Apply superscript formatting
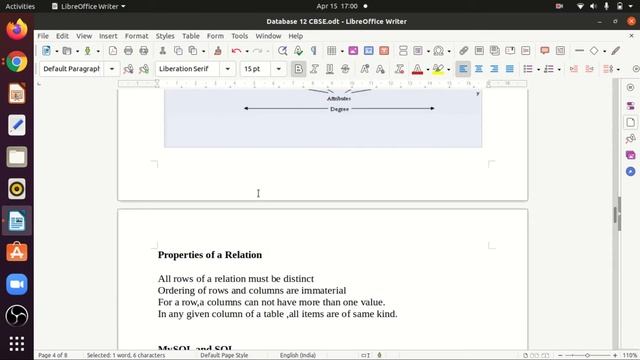 (364, 69)
